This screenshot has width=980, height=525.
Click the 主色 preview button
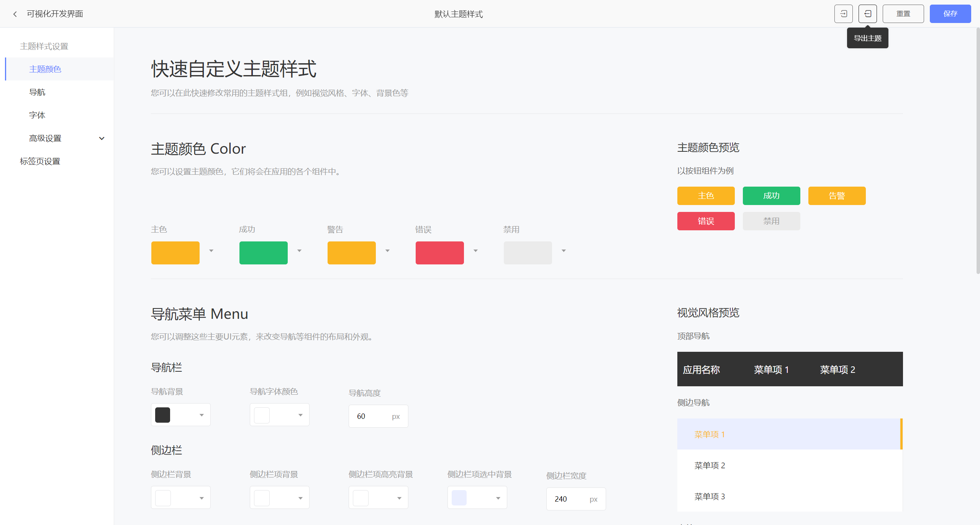pos(706,196)
